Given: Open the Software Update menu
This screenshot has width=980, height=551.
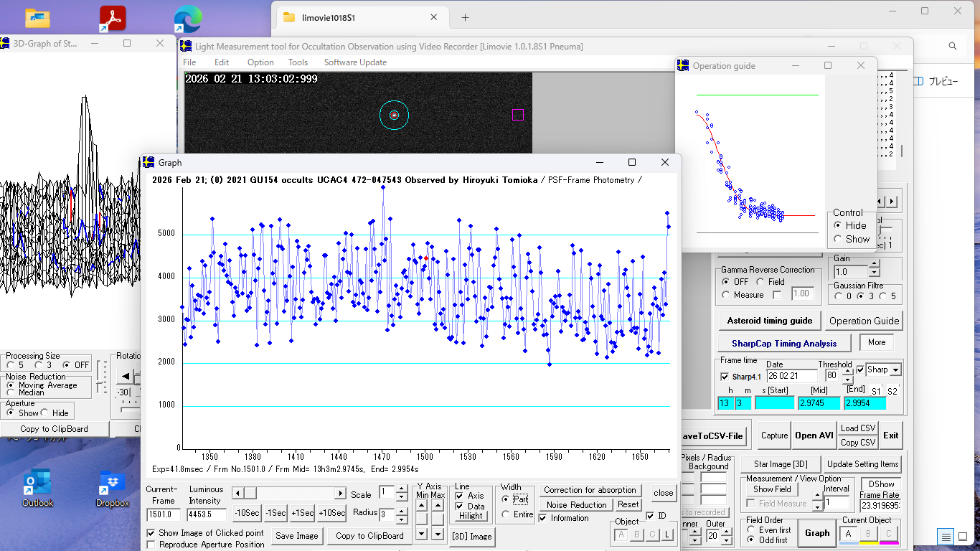Looking at the screenshot, I should pos(355,62).
